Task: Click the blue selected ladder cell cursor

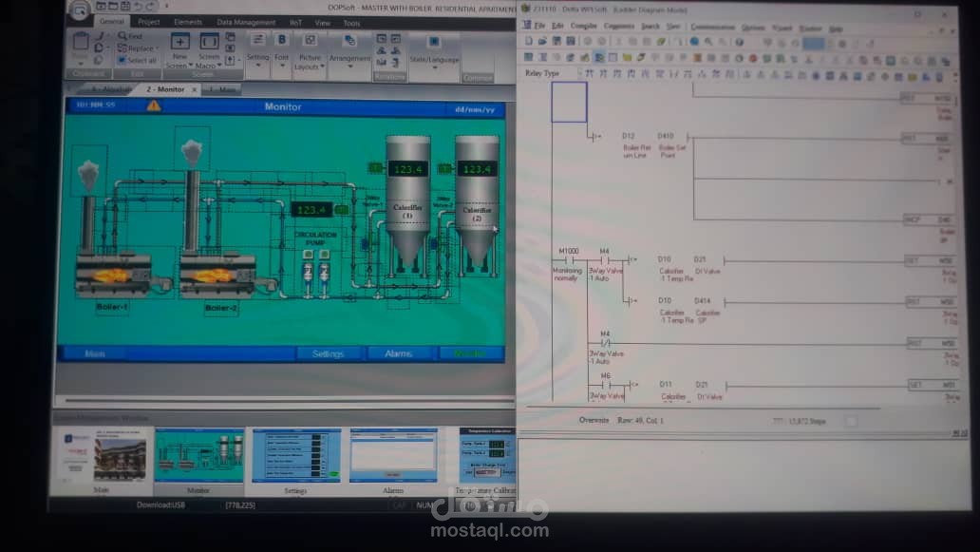Action: tap(569, 102)
